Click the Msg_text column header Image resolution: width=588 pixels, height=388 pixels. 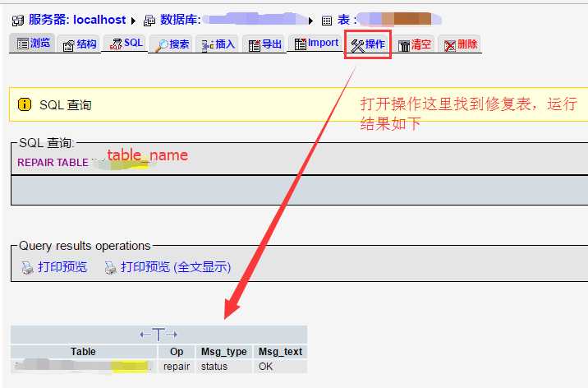[x=281, y=352]
